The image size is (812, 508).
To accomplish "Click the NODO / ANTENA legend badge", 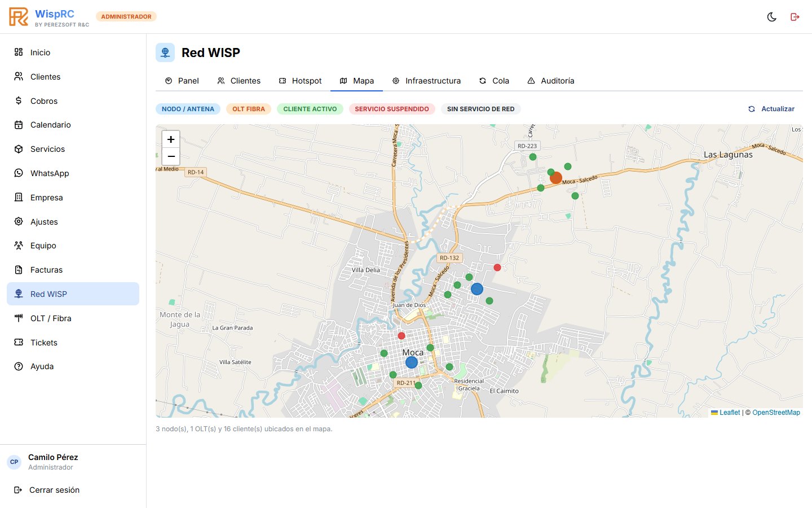I will [x=188, y=109].
